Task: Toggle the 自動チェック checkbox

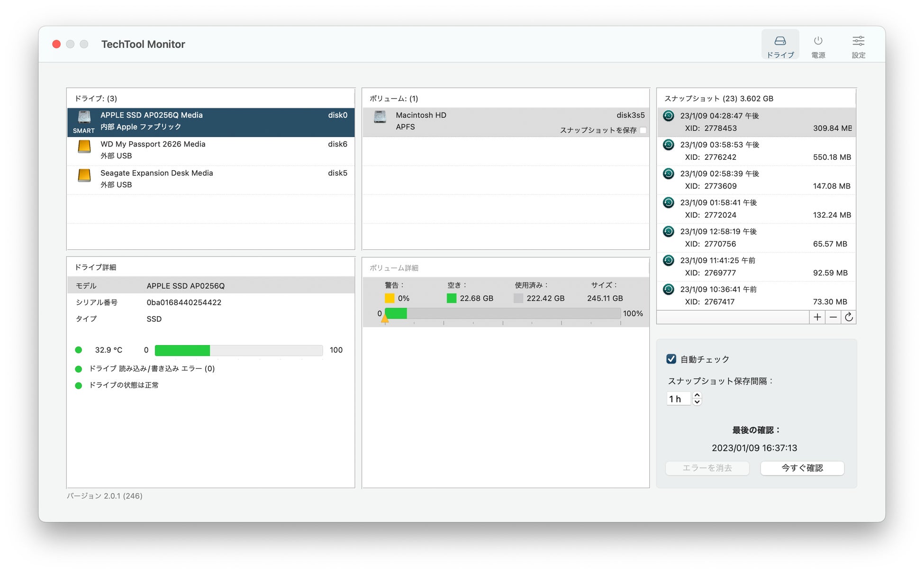Action: 671,359
